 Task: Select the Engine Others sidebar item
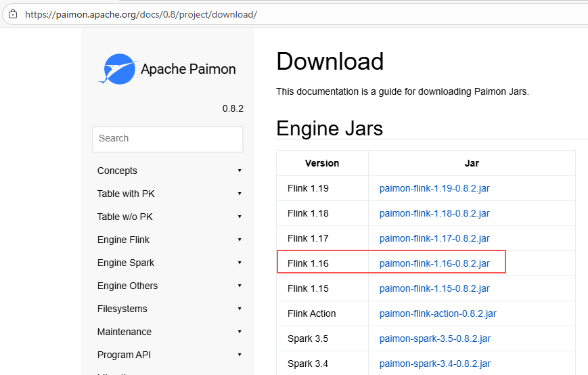127,286
